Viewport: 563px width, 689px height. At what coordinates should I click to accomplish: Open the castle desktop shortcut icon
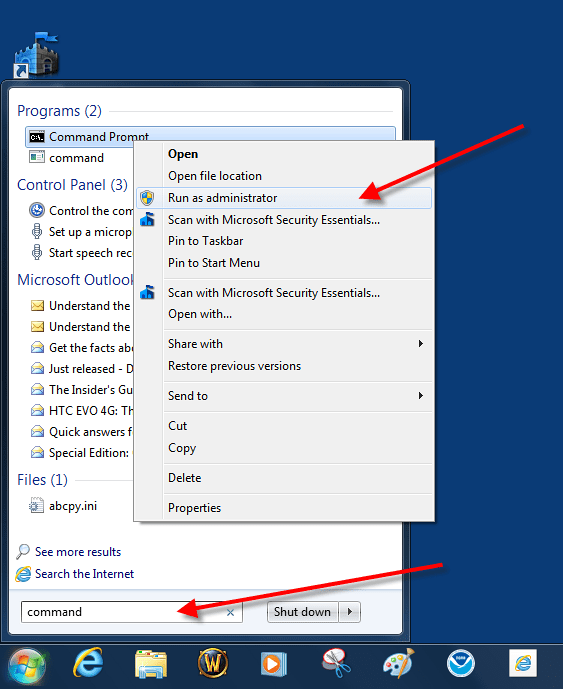click(x=36, y=55)
